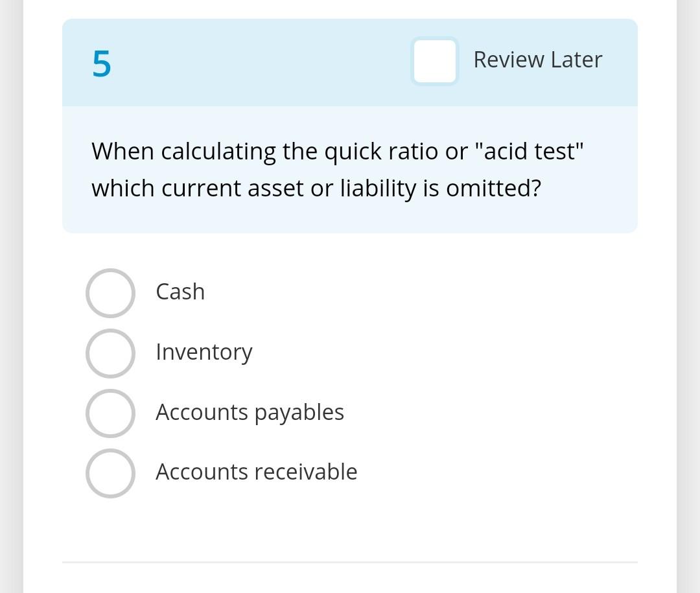
Task: Click the blue question header area
Action: click(x=259, y=62)
